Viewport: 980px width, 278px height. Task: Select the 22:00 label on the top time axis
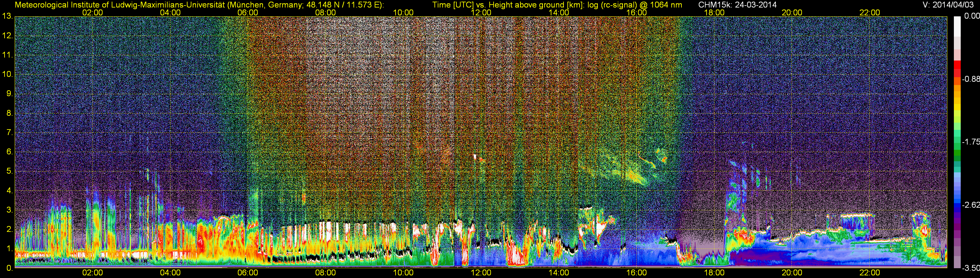click(x=870, y=12)
